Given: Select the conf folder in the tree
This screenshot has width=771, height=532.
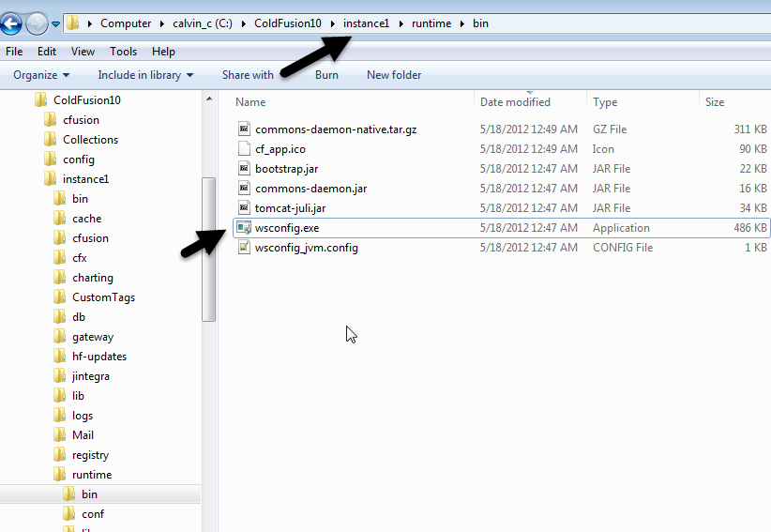Looking at the screenshot, I should [x=93, y=514].
